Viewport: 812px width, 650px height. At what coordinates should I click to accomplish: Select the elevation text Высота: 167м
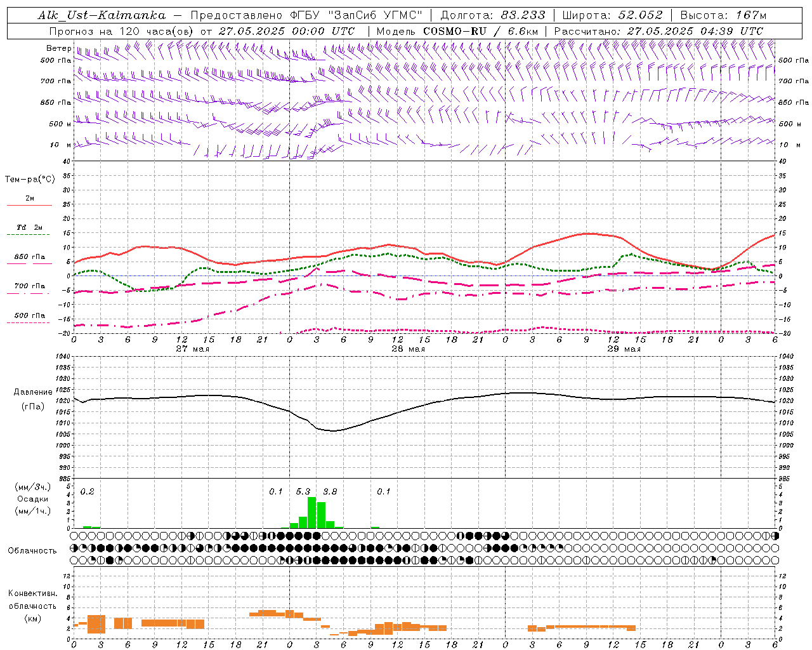coord(723,15)
